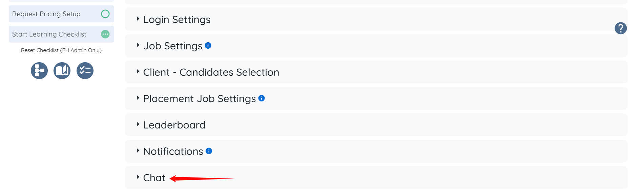
Task: Select Start Learning Checklist item
Action: click(x=49, y=34)
